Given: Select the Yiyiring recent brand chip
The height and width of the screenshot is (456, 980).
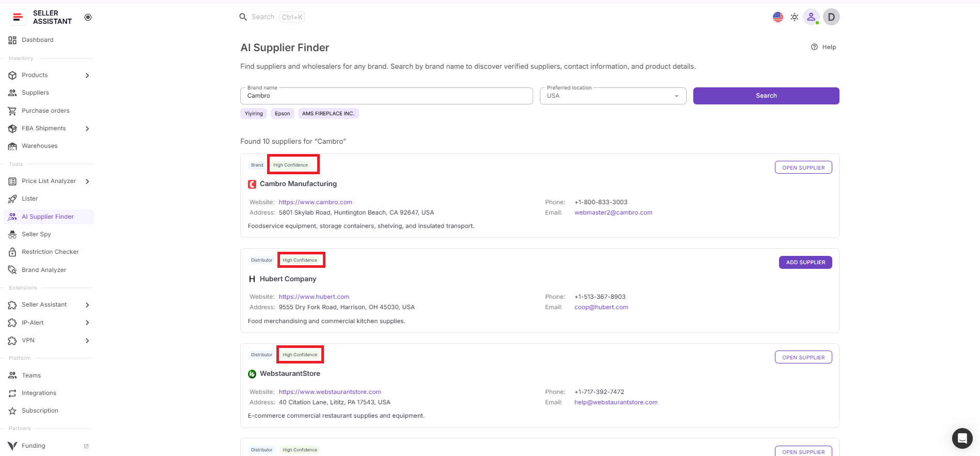Looking at the screenshot, I should 254,114.
